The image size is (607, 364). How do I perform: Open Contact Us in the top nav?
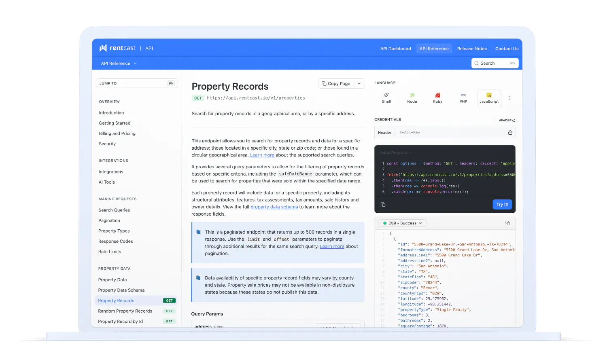coord(507,49)
